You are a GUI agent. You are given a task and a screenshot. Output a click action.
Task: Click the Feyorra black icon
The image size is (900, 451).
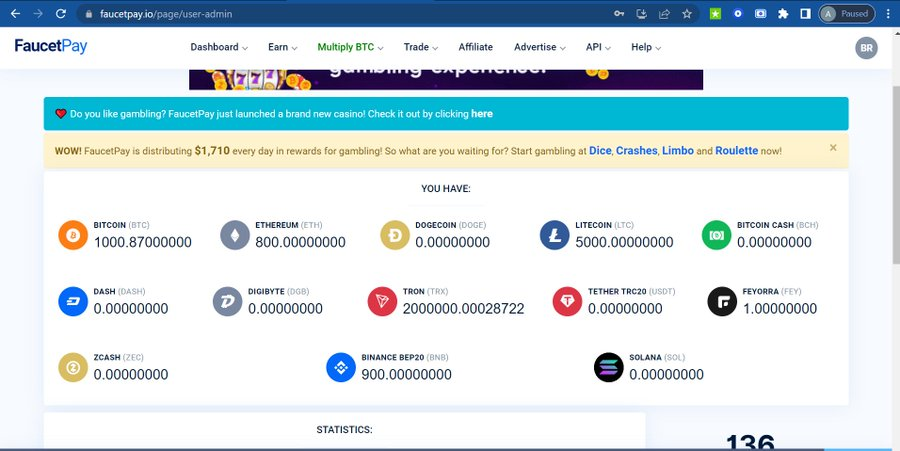click(x=722, y=301)
